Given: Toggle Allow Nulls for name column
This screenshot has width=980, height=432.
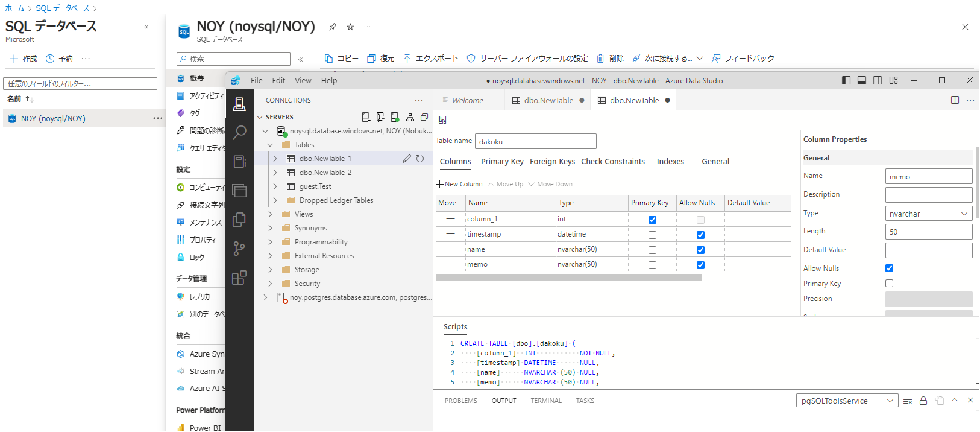Looking at the screenshot, I should 700,250.
